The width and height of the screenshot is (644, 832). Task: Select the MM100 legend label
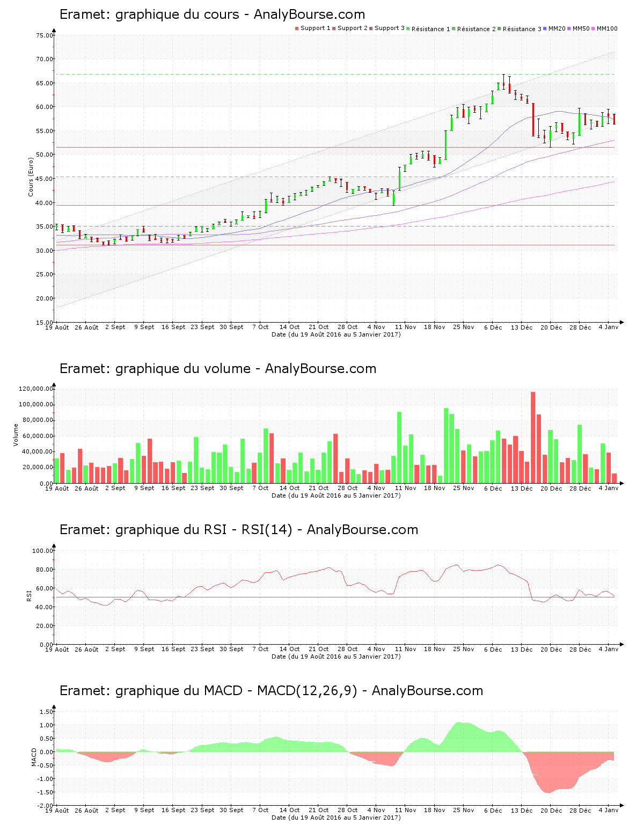607,28
